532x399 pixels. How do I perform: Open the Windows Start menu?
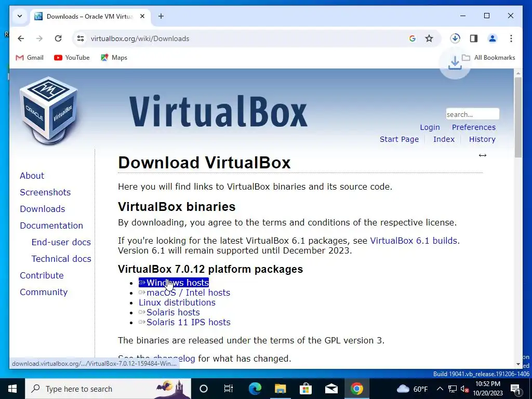pyautogui.click(x=12, y=389)
